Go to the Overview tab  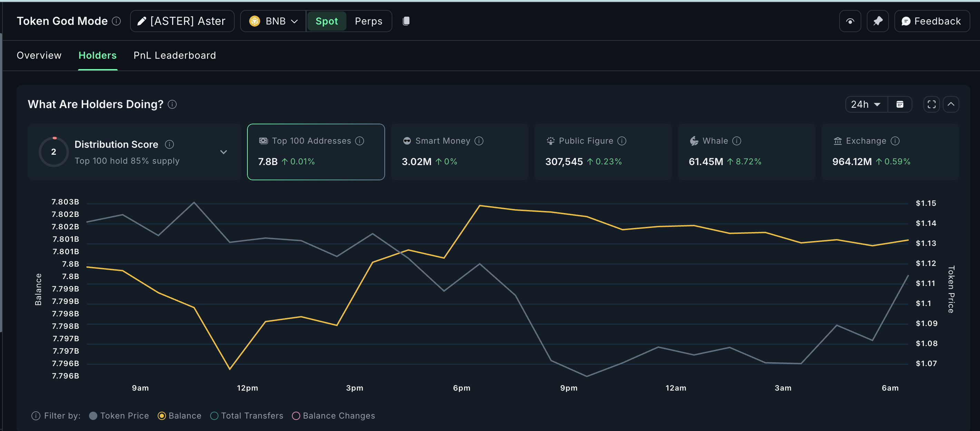click(39, 55)
